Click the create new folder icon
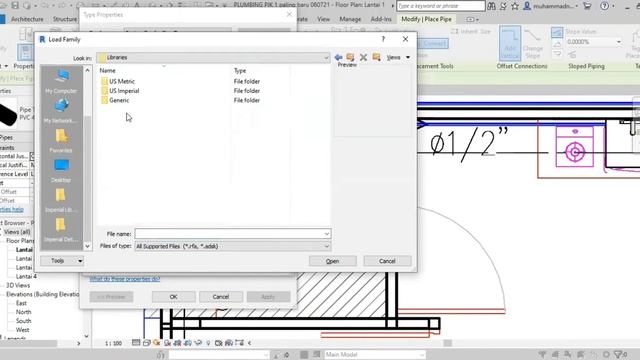The width and height of the screenshot is (640, 360). 376,58
